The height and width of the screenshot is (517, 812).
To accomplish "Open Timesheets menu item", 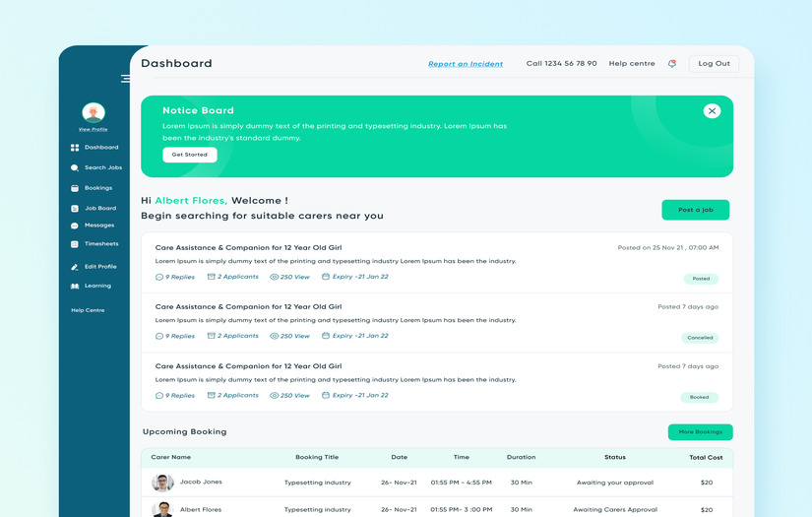I will [101, 243].
